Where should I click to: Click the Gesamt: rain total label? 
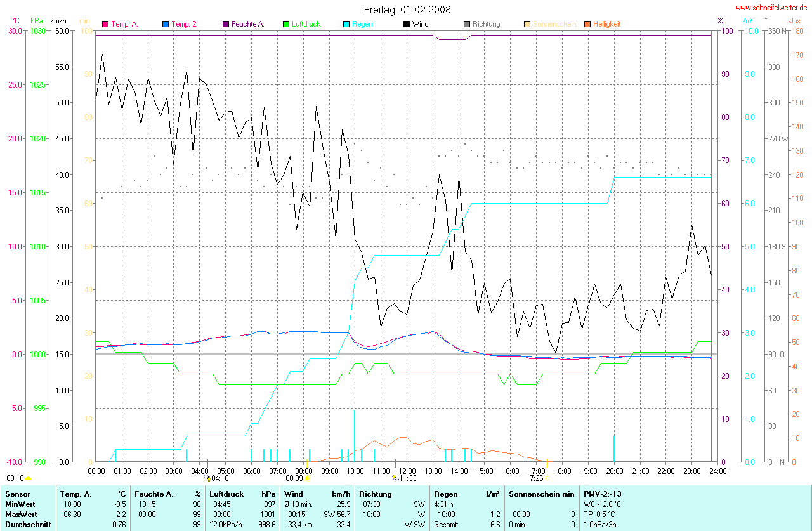coord(447,525)
